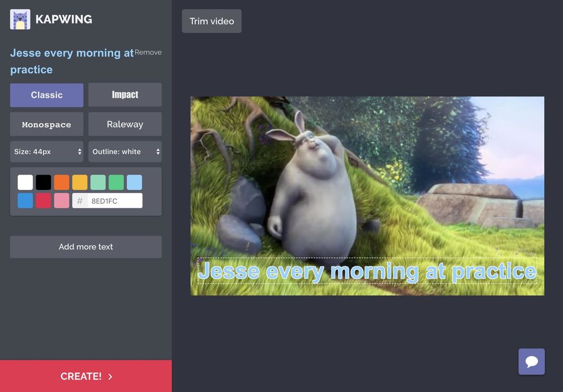Choose the Monospace font option
Screen dimensions: 563x392
pos(47,124)
